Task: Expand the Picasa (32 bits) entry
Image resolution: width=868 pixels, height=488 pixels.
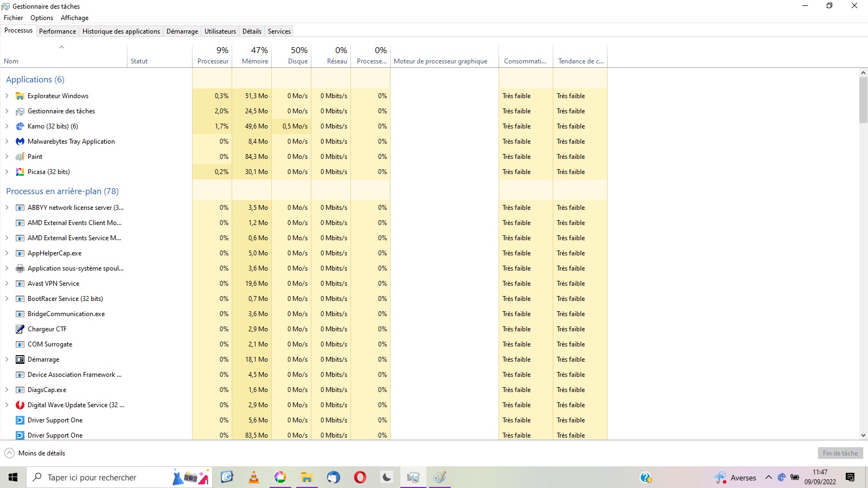Action: [x=7, y=172]
